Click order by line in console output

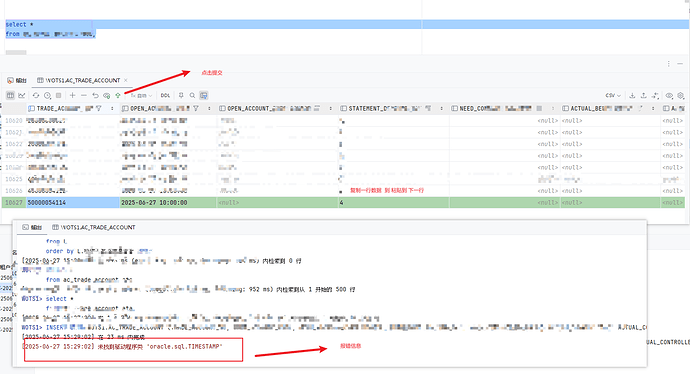(99, 251)
